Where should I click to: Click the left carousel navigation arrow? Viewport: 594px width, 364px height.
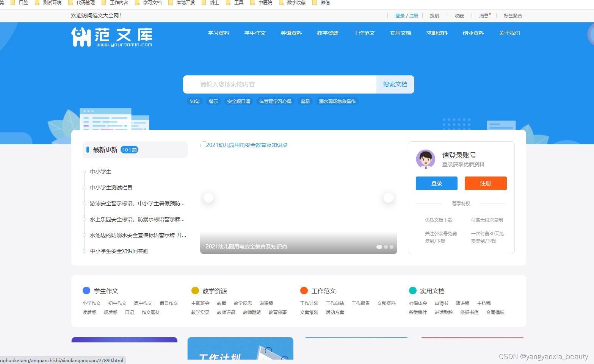pyautogui.click(x=208, y=197)
